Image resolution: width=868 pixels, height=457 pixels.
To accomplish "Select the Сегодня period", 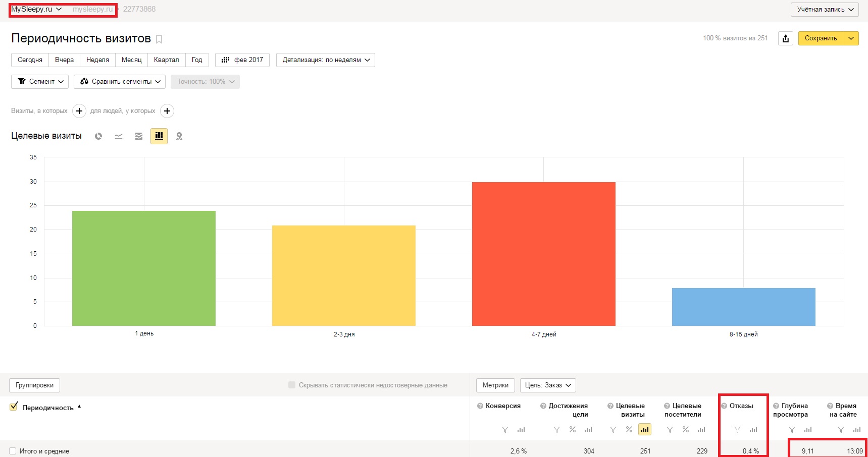I will pos(30,60).
